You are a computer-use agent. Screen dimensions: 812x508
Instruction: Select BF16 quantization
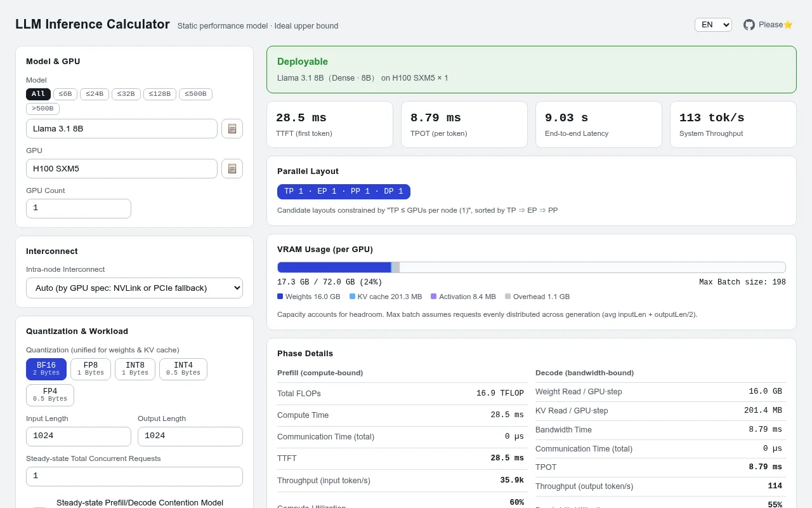(46, 369)
